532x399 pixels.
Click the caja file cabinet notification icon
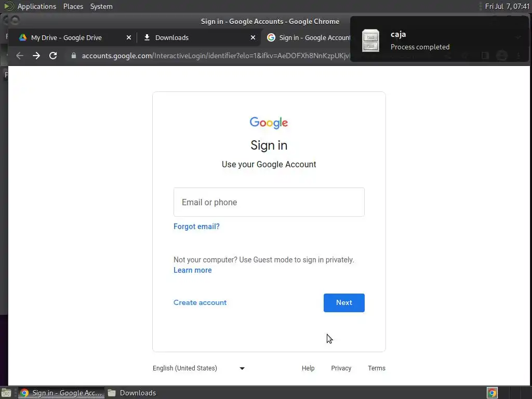tap(370, 41)
